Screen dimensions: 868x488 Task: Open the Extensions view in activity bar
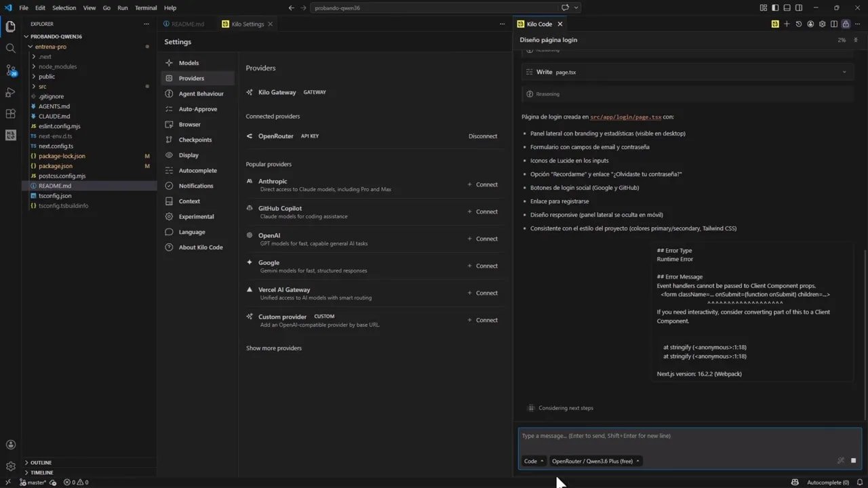10,114
